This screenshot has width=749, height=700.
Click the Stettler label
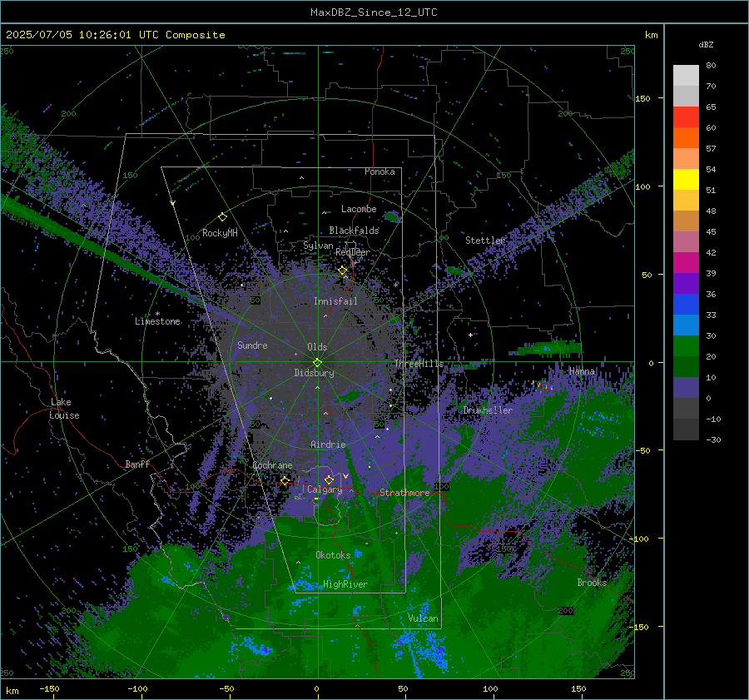coord(485,241)
